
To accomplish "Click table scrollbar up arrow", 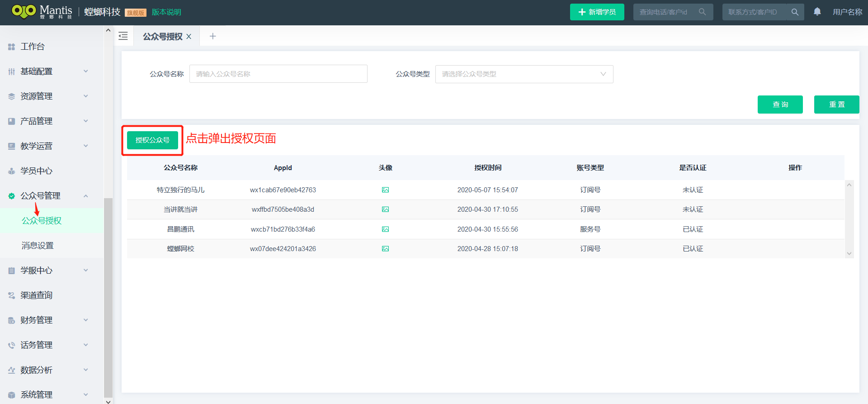I will [x=849, y=185].
